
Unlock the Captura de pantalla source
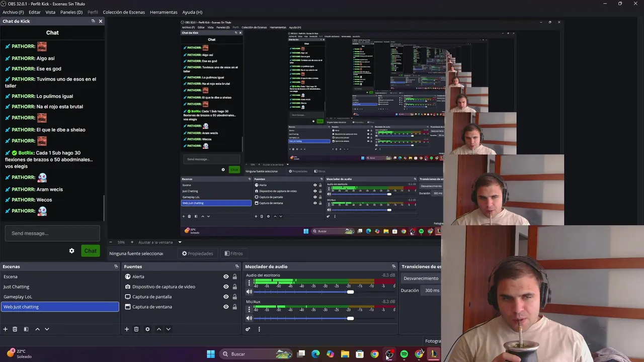pyautogui.click(x=234, y=297)
